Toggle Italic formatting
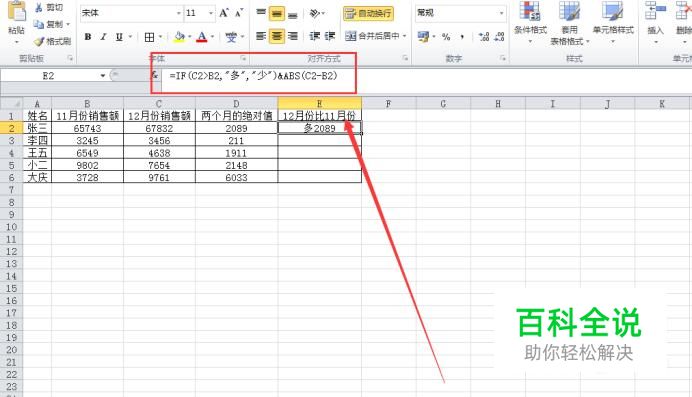Viewport: 692px width, 397px height. coord(103,37)
